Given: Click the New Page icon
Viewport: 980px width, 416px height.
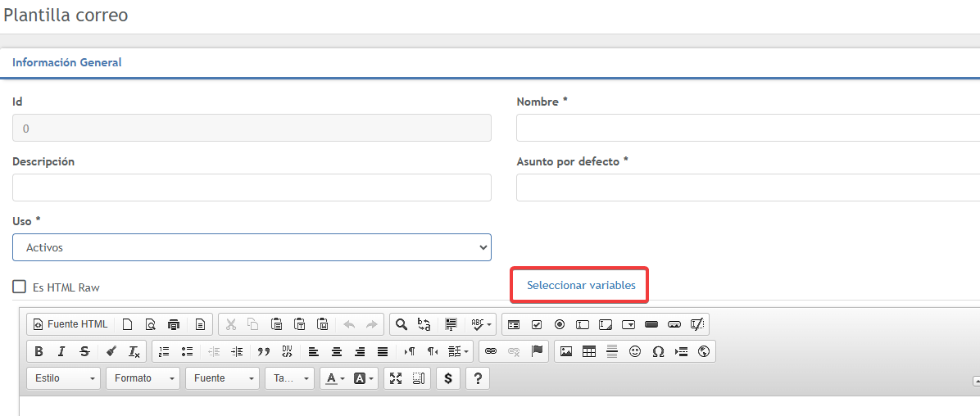Looking at the screenshot, I should pos(127,324).
